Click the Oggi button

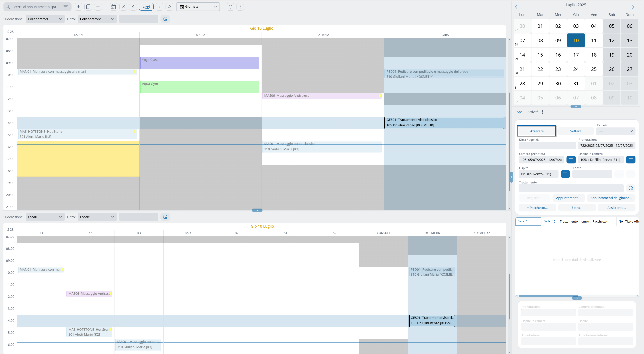click(x=146, y=7)
